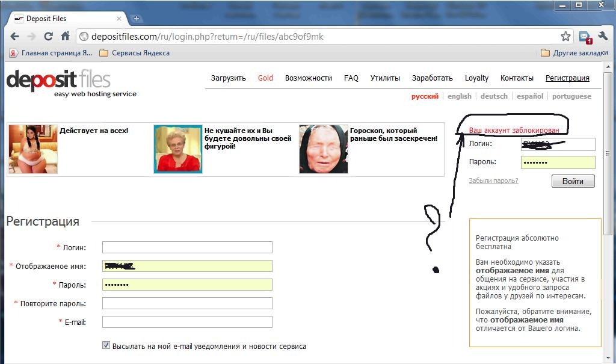The height and width of the screenshot is (364, 616).
Task: Open the Загрузить menu item
Action: (228, 78)
